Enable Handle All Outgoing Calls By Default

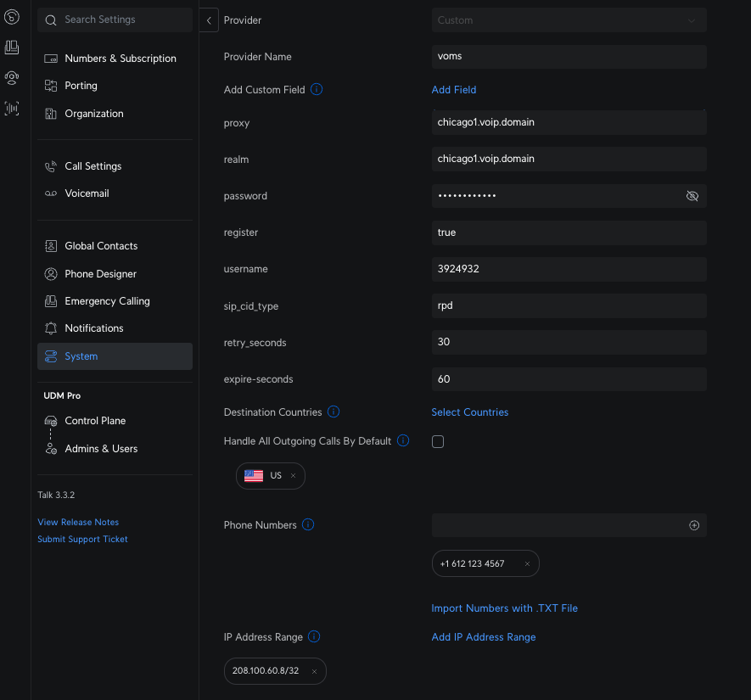[438, 441]
